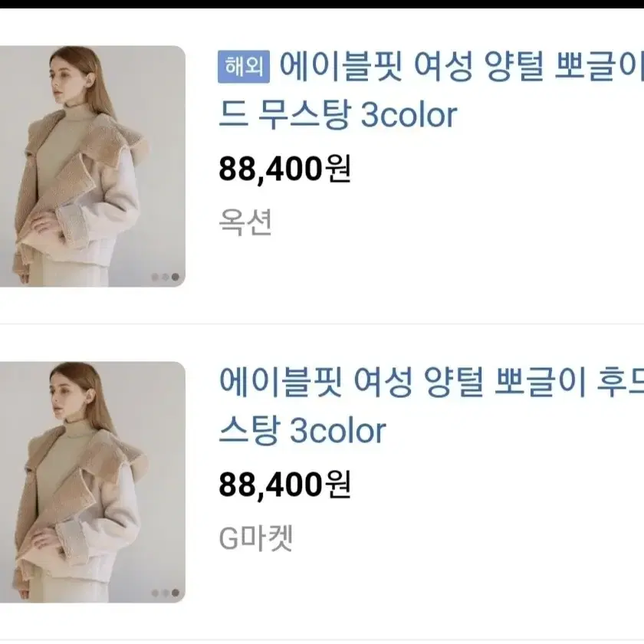Select middle carousel dot on 옥션 product image
The height and width of the screenshot is (644, 644).
point(165,278)
